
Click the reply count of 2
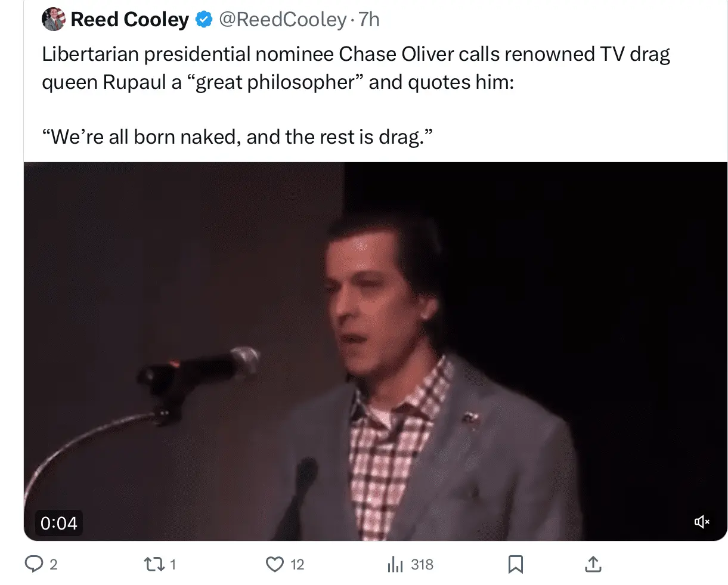[x=53, y=565]
